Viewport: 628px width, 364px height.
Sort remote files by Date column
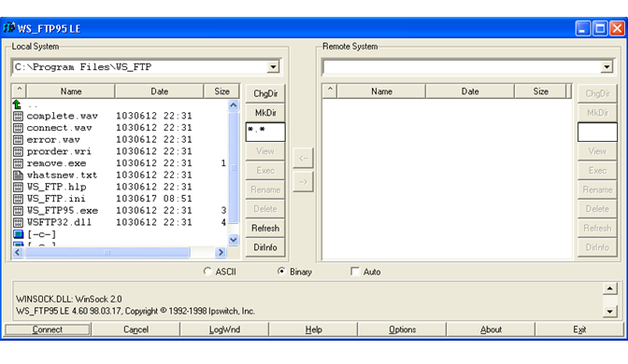pos(470,91)
